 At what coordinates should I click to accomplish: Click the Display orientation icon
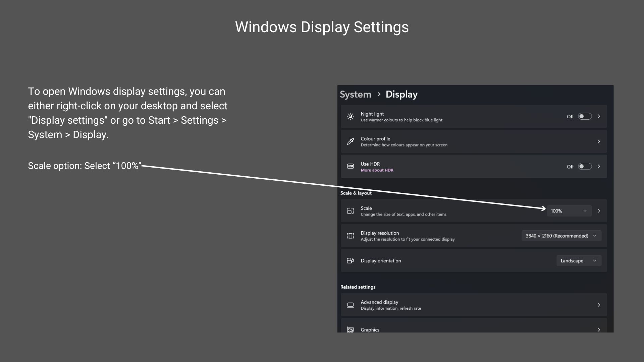tap(350, 260)
